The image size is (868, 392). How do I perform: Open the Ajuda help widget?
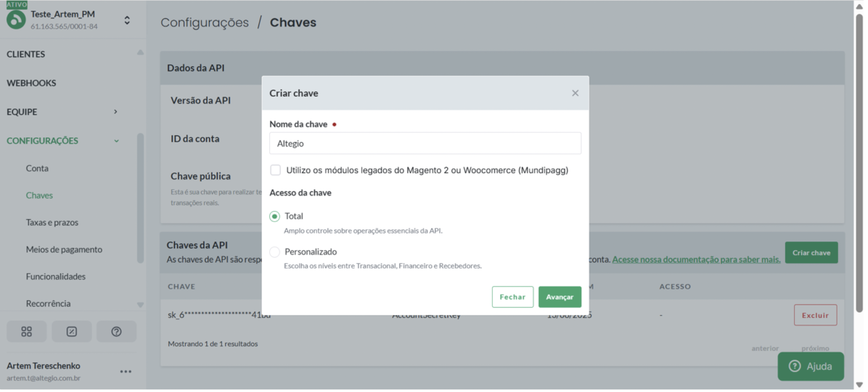811,366
